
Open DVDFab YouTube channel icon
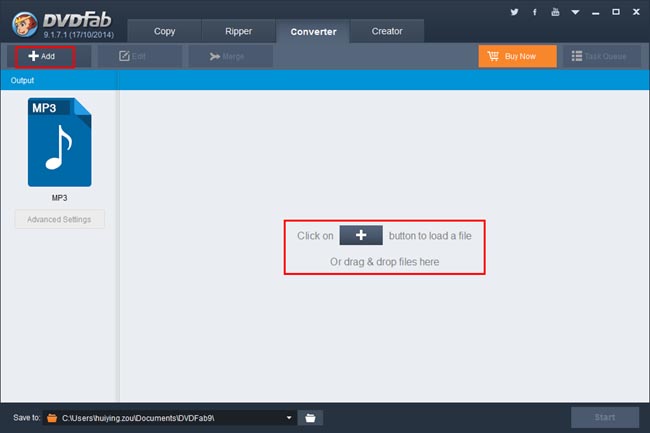(555, 12)
